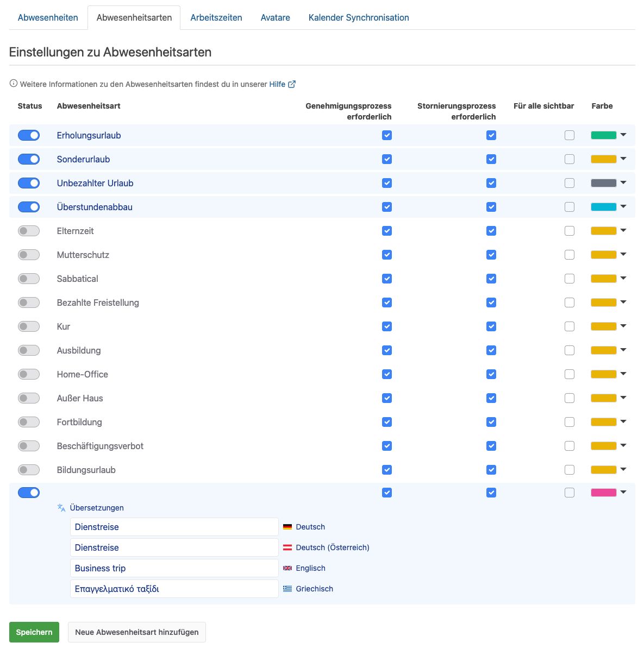Uncheck Genehmigungsprozess for Kur
The height and width of the screenshot is (649, 644).
click(387, 326)
